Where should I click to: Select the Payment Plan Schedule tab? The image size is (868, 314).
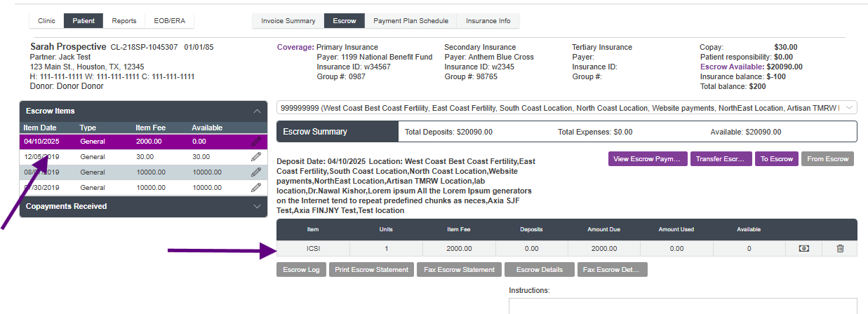410,21
